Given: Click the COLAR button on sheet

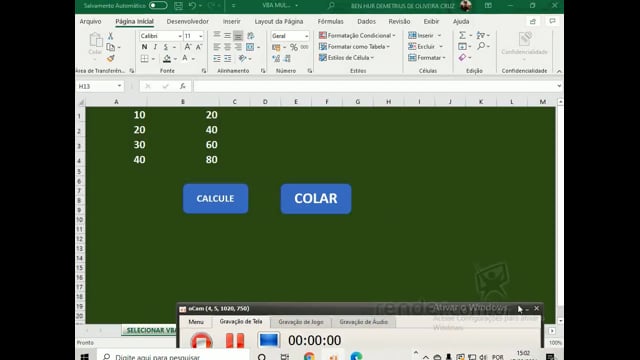Looking at the screenshot, I should click(316, 198).
